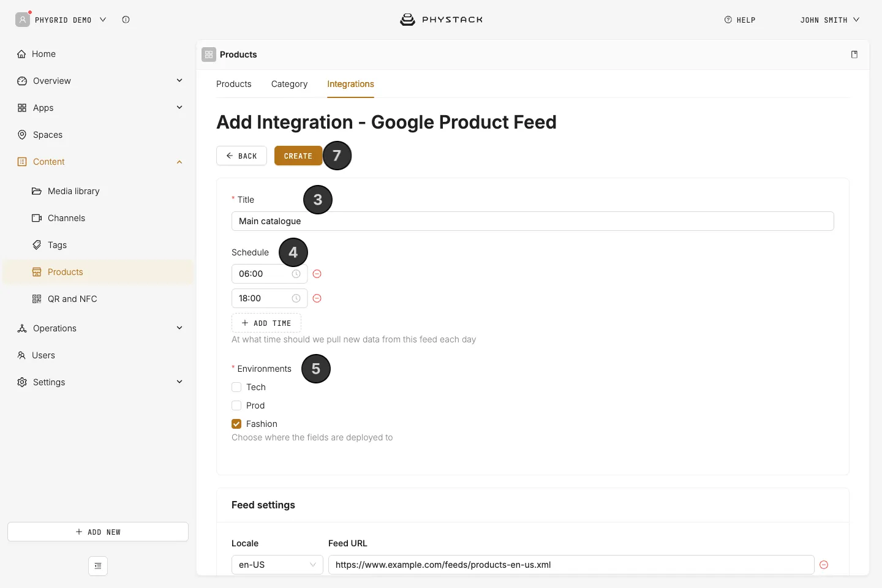The width and height of the screenshot is (882, 588).
Task: Uncheck the Fashion environment
Action: pyautogui.click(x=236, y=424)
